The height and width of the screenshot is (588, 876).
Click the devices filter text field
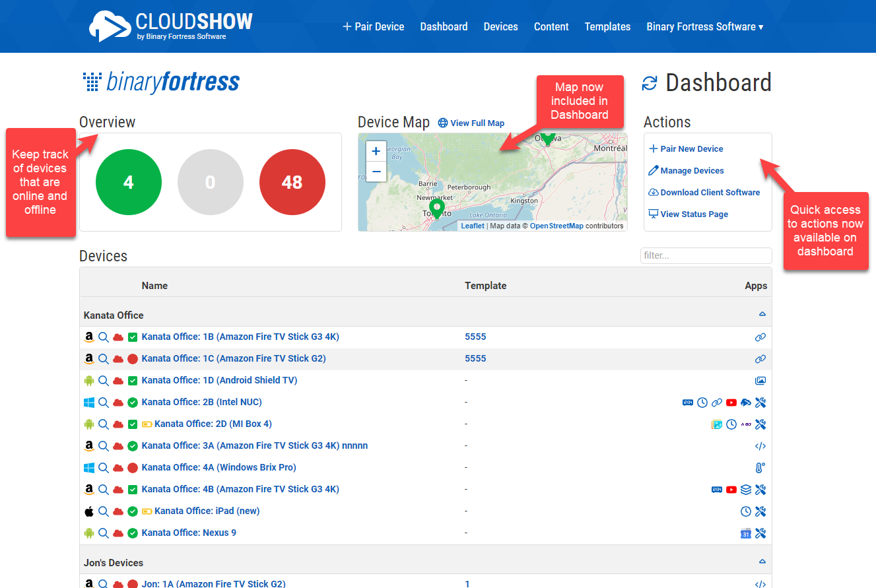706,255
